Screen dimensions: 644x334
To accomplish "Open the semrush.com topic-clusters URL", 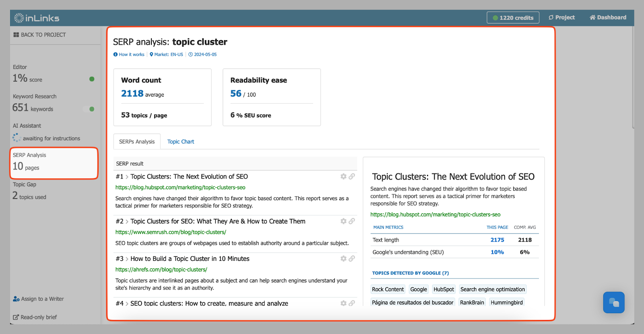I will point(171,232).
